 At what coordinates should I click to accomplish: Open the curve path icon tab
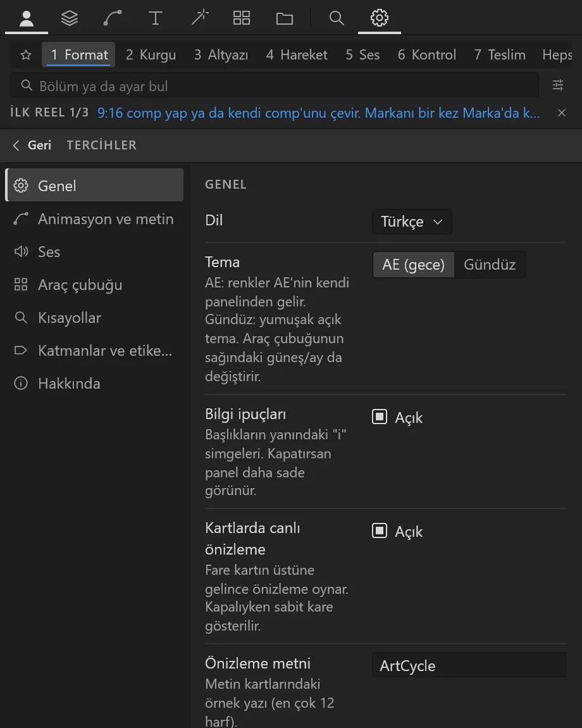tap(113, 18)
